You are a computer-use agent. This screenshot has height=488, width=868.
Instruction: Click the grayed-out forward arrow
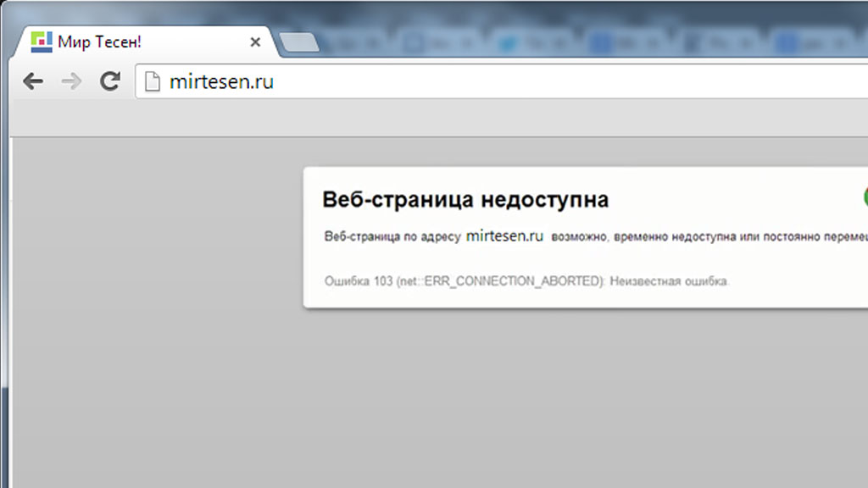click(x=71, y=81)
